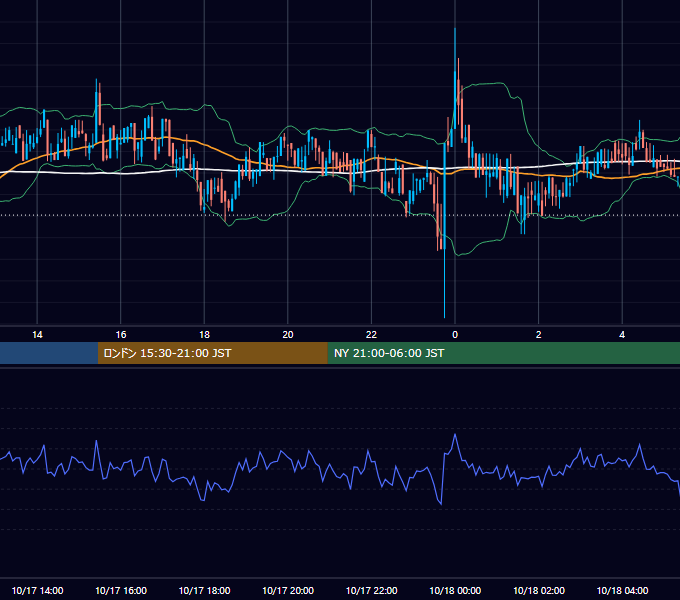The height and width of the screenshot is (600, 680).
Task: Click the 10/17 14:00 time label
Action: pyautogui.click(x=37, y=590)
